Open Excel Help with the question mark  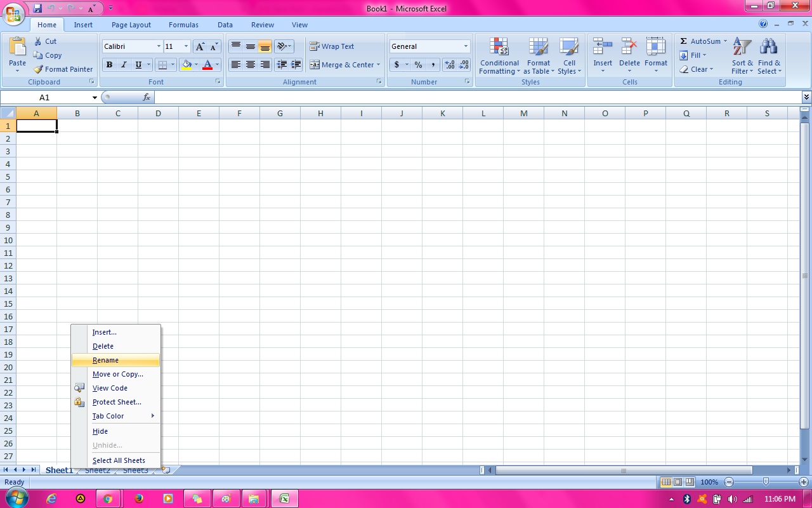point(763,24)
